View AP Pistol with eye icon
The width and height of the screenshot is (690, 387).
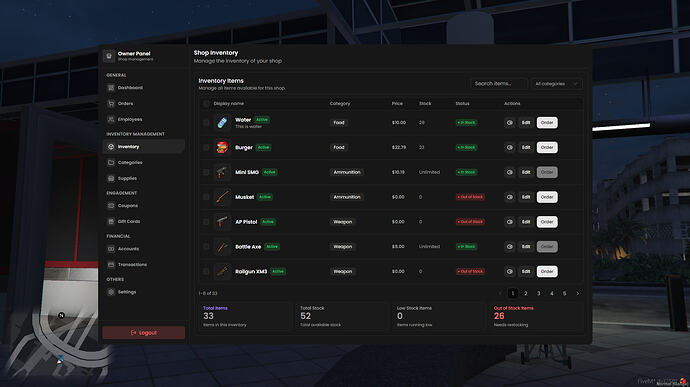510,221
